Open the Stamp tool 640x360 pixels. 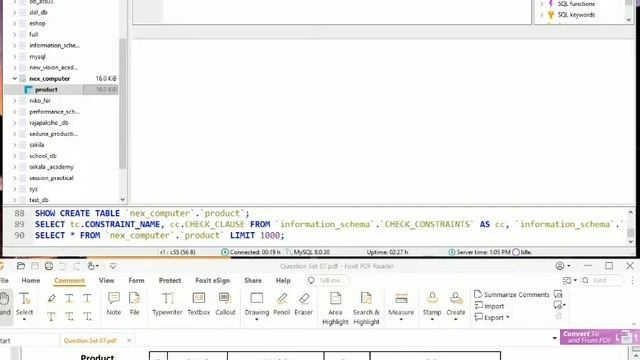[x=432, y=306]
